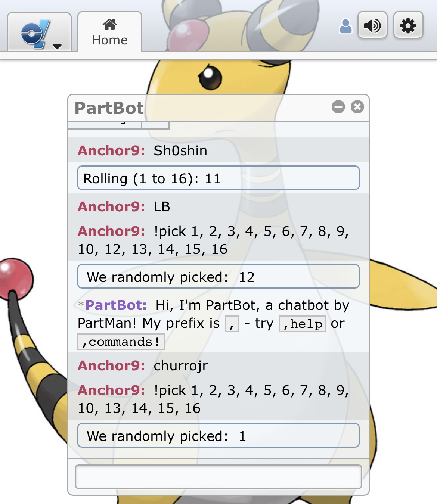Click the Sh0shin message text

(180, 150)
